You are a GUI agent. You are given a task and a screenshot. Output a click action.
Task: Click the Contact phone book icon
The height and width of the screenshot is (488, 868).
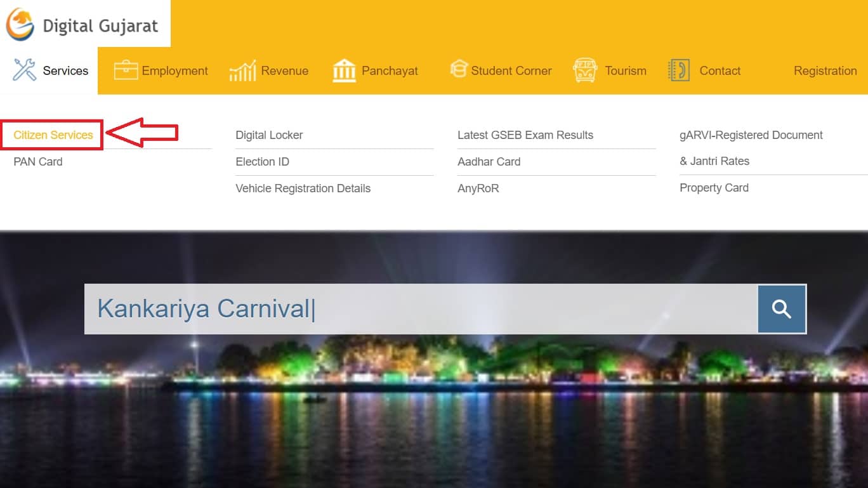[x=679, y=70]
